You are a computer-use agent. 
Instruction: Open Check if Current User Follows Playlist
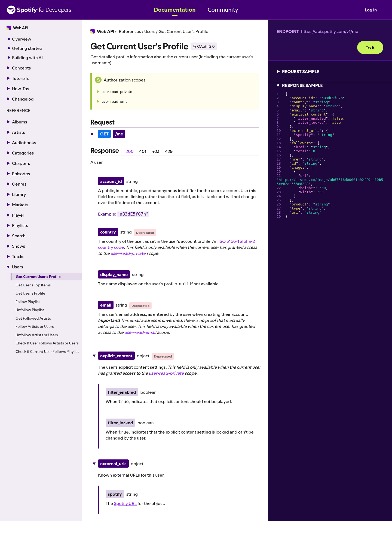coord(47,352)
